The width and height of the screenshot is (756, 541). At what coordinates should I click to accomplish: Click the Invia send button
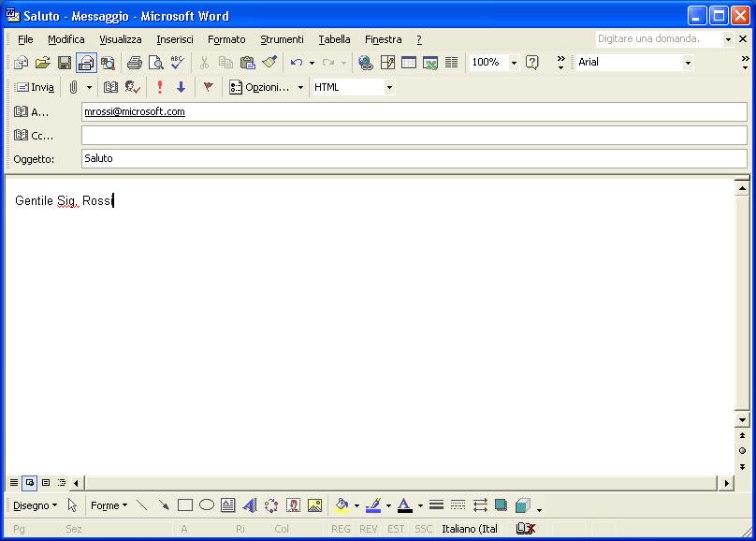pyautogui.click(x=35, y=87)
